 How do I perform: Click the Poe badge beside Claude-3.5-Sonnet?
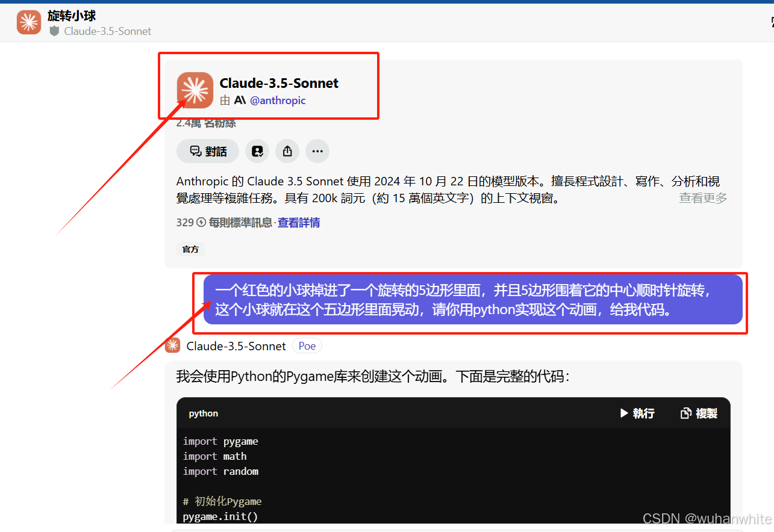(x=307, y=346)
